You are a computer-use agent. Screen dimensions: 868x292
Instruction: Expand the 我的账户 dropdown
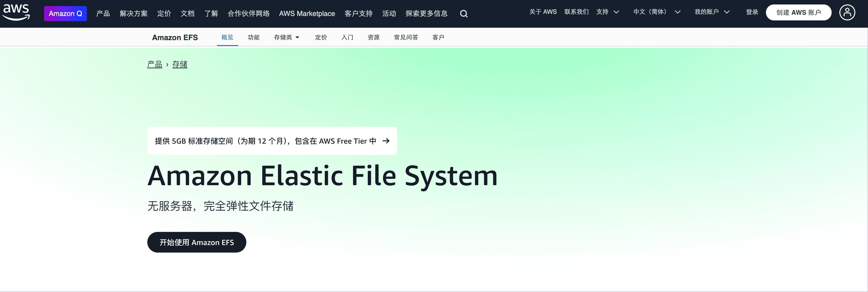712,12
